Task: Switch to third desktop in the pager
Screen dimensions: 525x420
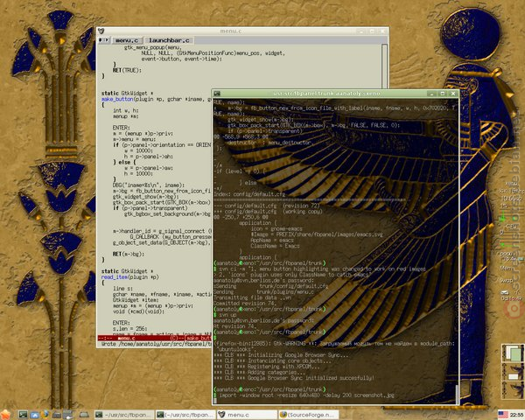Action: click(512, 390)
